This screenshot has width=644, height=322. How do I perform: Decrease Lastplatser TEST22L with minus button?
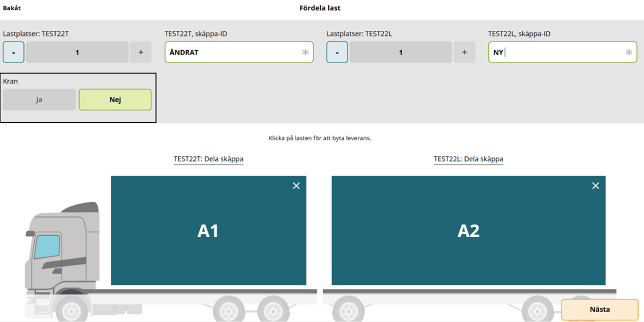point(337,52)
